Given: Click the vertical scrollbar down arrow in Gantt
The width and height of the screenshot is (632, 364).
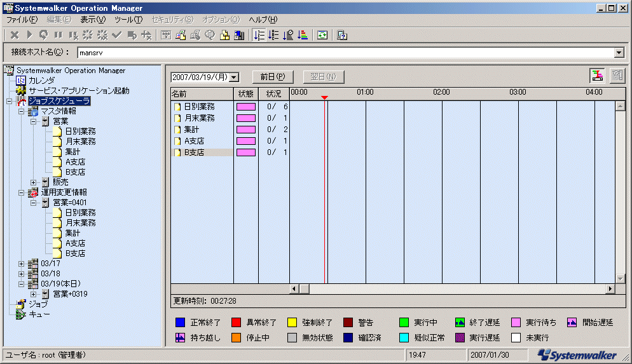Looking at the screenshot, I should tap(621, 279).
